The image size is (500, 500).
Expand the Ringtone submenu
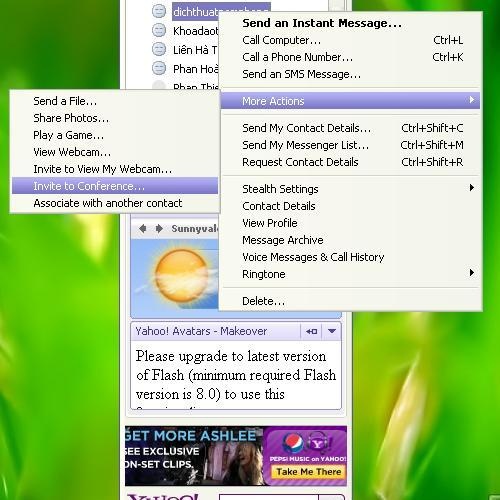point(350,274)
